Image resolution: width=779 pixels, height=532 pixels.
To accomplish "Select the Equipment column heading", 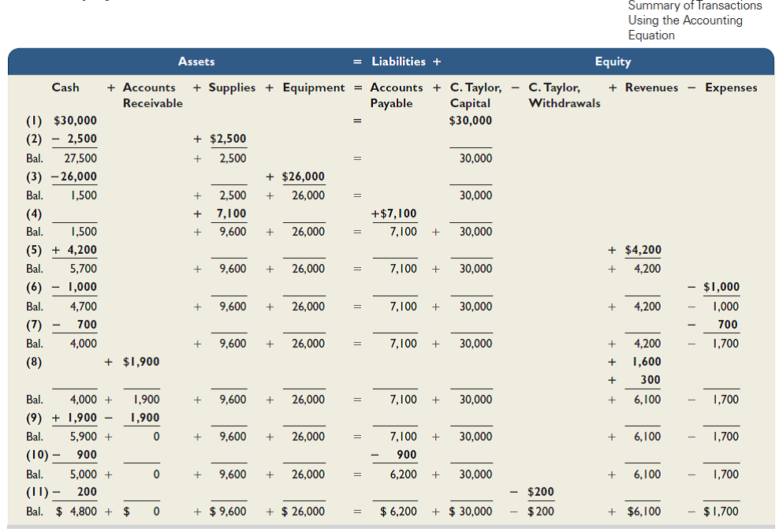I will click(x=314, y=87).
